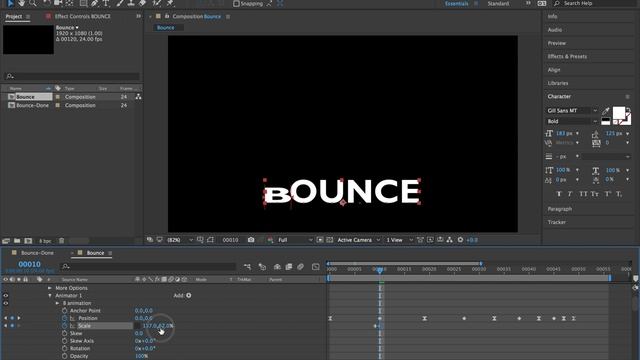Screen dimensions: 640x360
Task: Click the Search Help magnifier field
Action: 593,3
